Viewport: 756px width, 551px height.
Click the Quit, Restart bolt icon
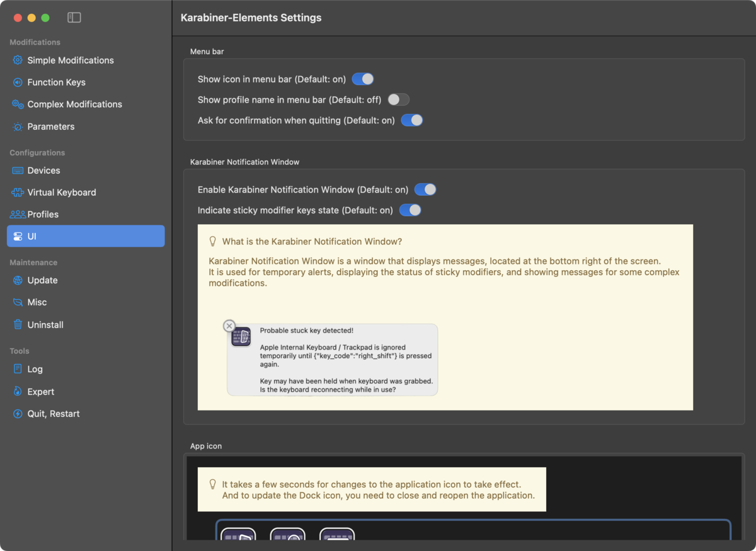tap(18, 414)
